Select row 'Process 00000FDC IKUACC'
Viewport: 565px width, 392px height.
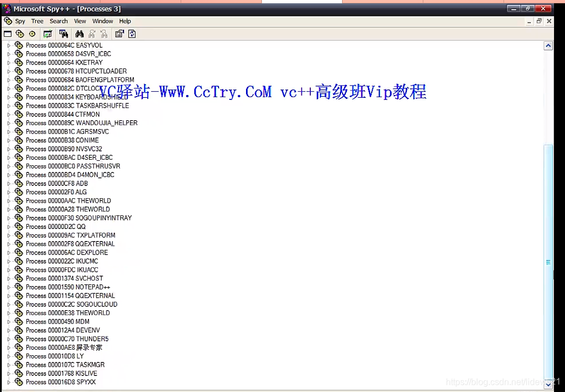tap(62, 270)
